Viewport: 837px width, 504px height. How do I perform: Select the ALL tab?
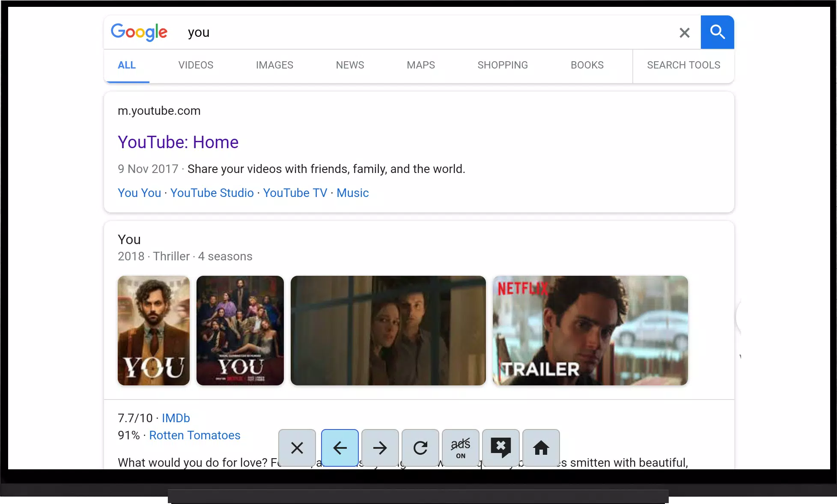(x=127, y=65)
